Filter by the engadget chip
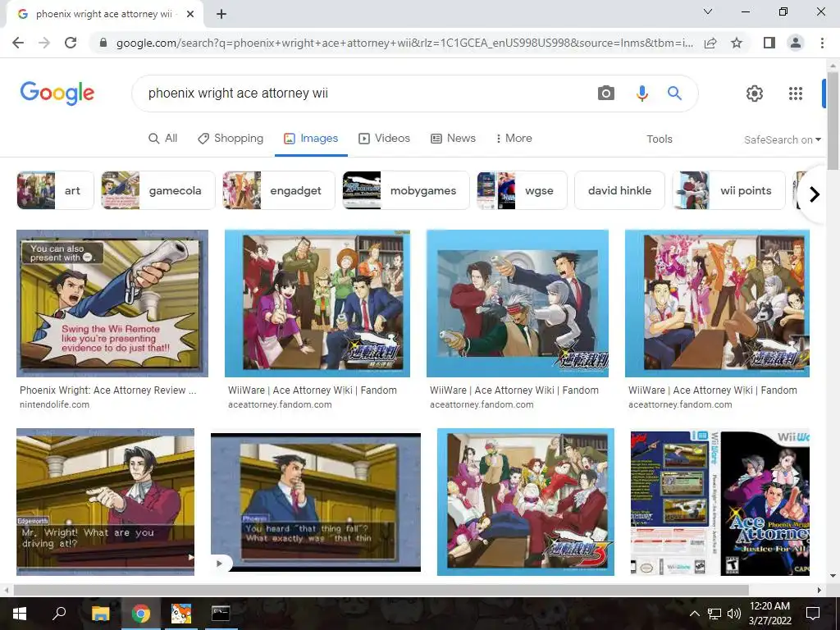Image resolution: width=840 pixels, height=630 pixels. point(279,190)
